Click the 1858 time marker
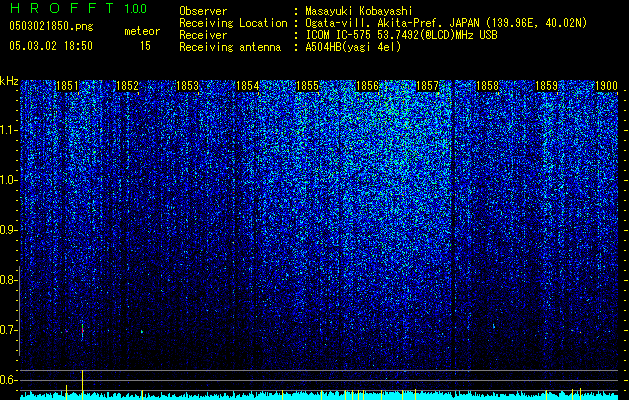Image resolution: width=629 pixels, height=400 pixels. click(487, 86)
